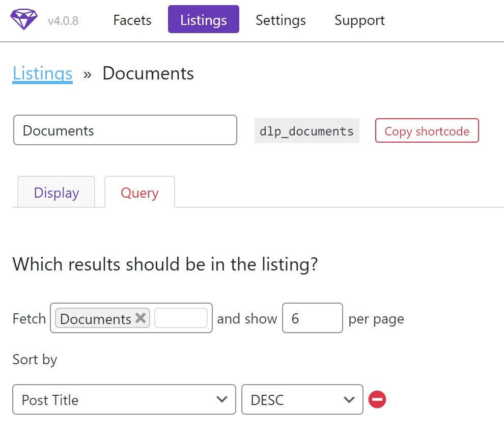This screenshot has height=432, width=504.
Task: Open the Settings section
Action: click(x=281, y=20)
